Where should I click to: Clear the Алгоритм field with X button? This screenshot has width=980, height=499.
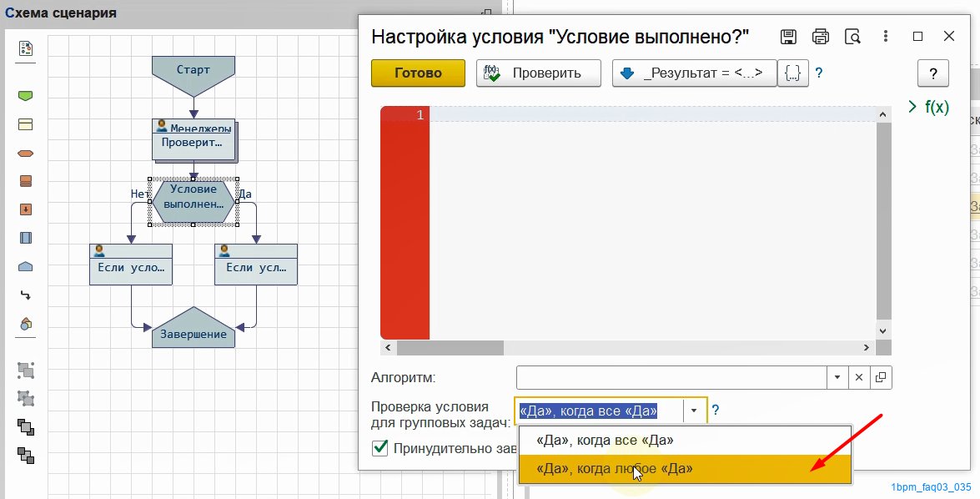pyautogui.click(x=859, y=378)
